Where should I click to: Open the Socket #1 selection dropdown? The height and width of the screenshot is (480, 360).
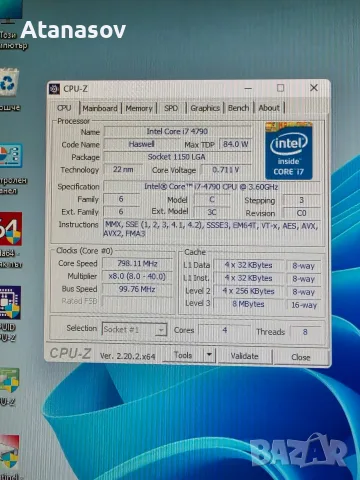134,329
